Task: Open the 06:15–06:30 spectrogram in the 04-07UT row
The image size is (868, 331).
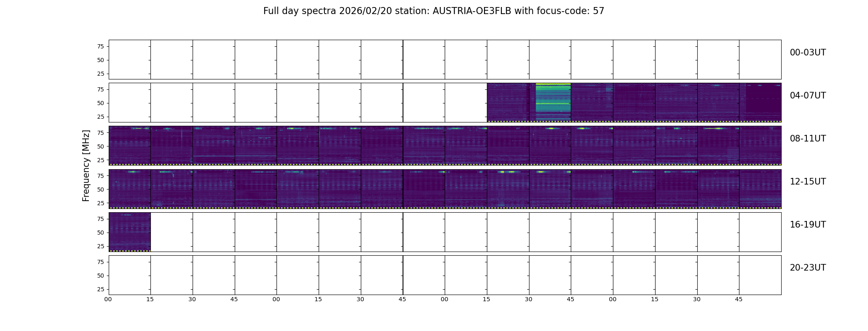Action: 508,103
